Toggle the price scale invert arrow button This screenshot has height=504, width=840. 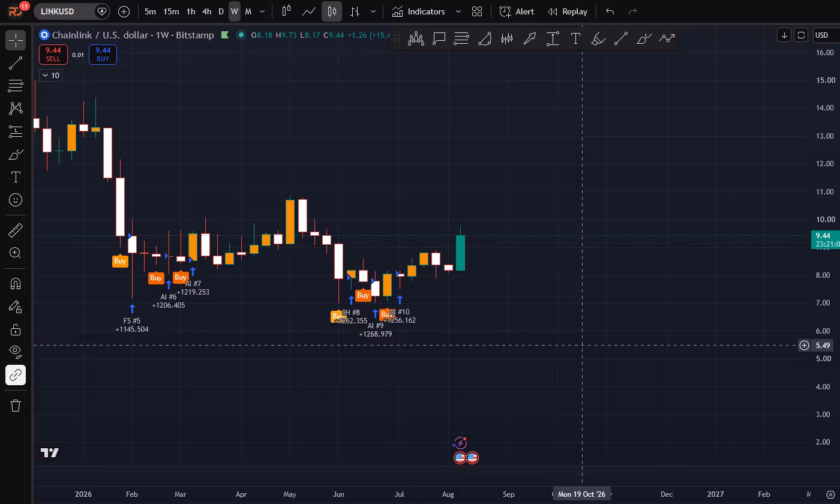click(x=784, y=35)
